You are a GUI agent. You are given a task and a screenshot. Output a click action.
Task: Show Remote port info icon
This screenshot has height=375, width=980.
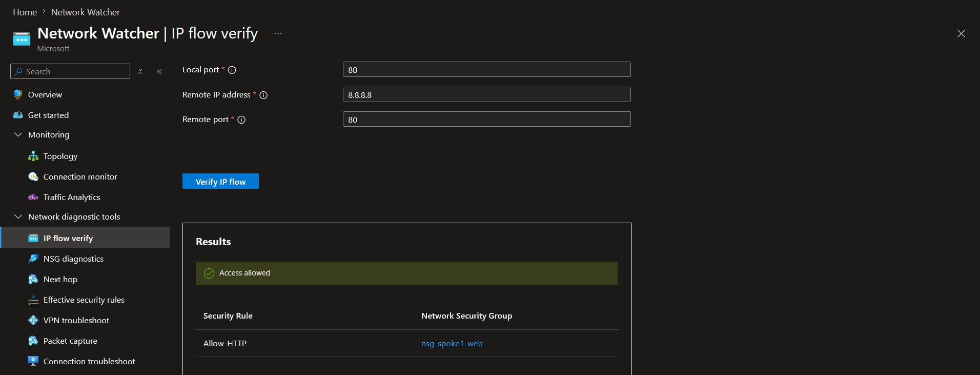[241, 120]
